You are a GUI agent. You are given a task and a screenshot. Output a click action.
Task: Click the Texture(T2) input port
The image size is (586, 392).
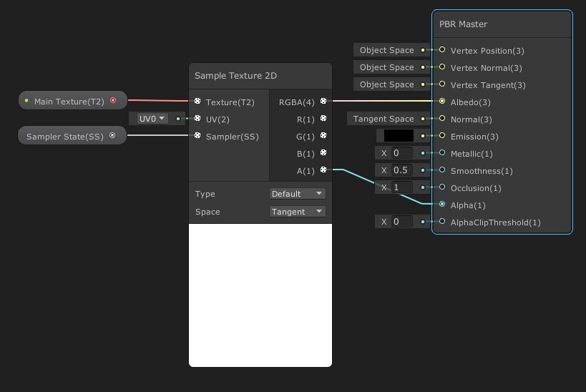tap(197, 101)
